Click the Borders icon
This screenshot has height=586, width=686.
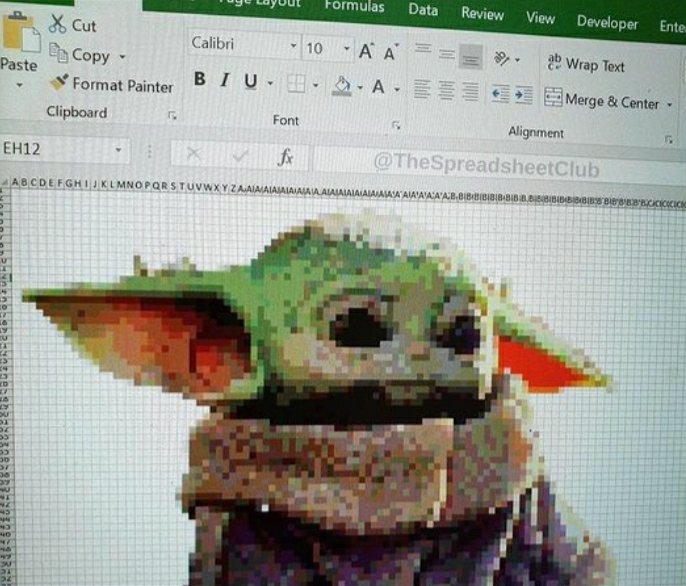point(296,84)
